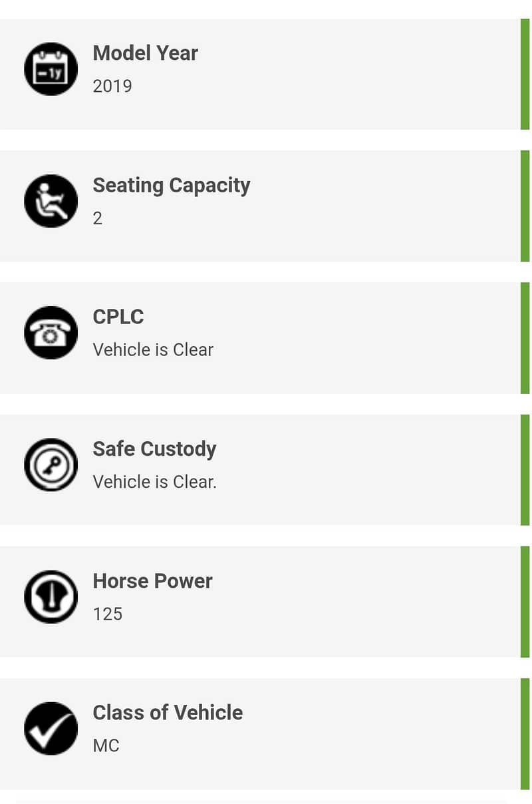Select the Horse Power label
Image resolution: width=532 pixels, height=804 pixels.
pos(152,581)
